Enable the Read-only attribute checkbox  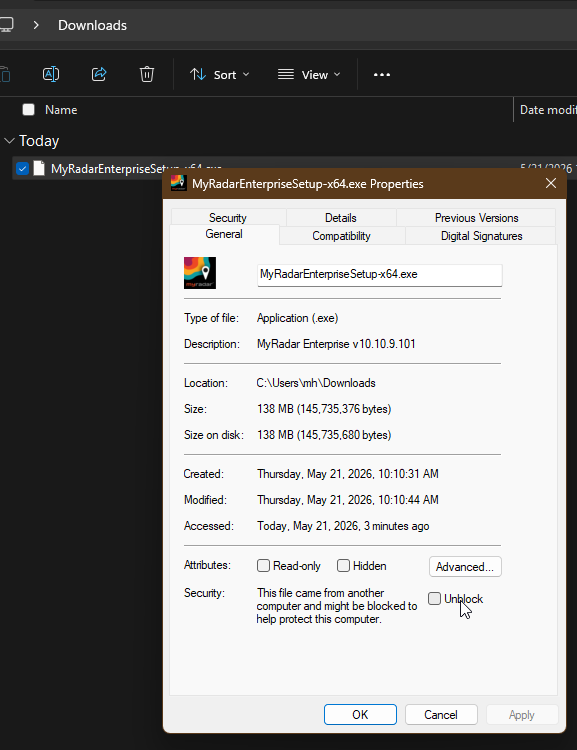click(264, 566)
